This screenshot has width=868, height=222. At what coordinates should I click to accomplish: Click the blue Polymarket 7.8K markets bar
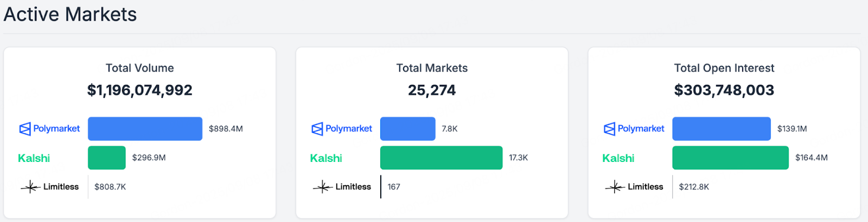[407, 129]
